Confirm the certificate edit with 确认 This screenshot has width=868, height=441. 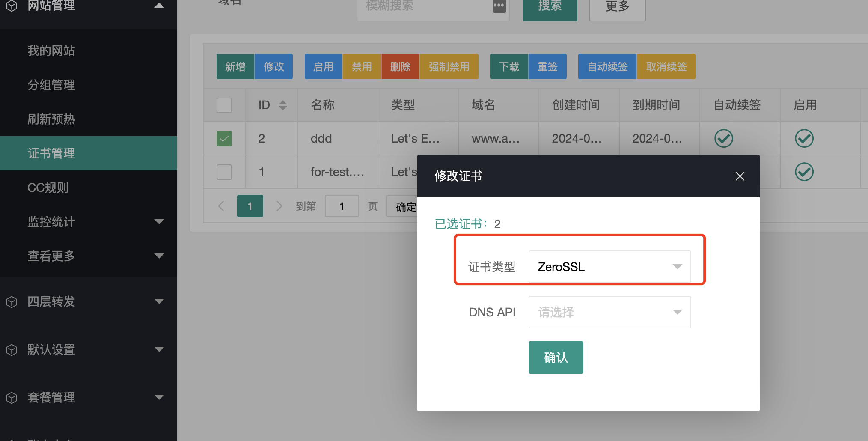pos(556,357)
